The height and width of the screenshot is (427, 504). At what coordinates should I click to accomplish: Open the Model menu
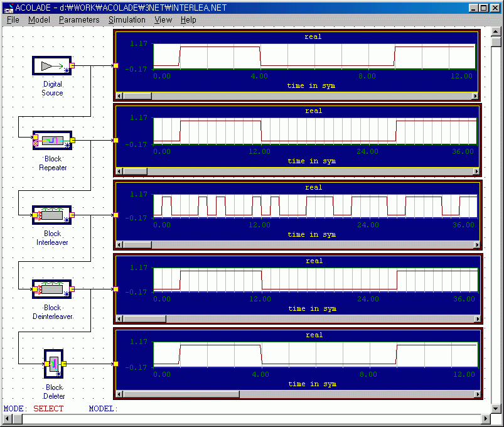39,20
